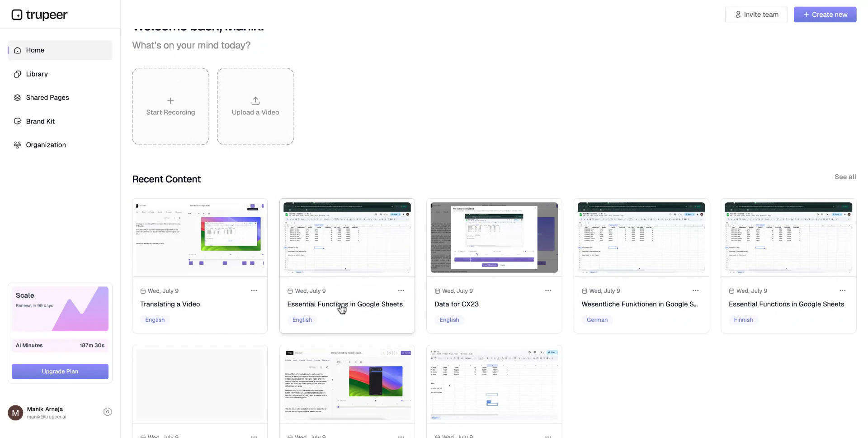Click the Upgrade Plan button
868x438 pixels.
click(x=59, y=371)
